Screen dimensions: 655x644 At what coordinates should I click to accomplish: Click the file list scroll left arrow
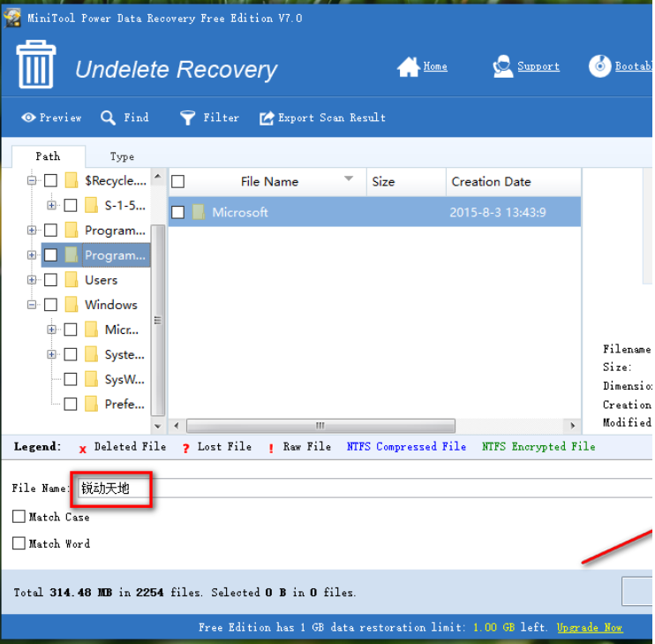177,426
